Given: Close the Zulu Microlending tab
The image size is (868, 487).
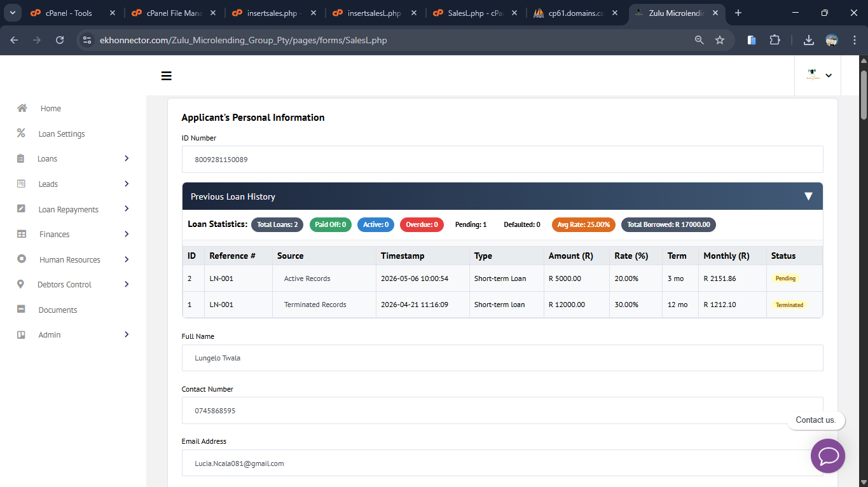Looking at the screenshot, I should (716, 13).
